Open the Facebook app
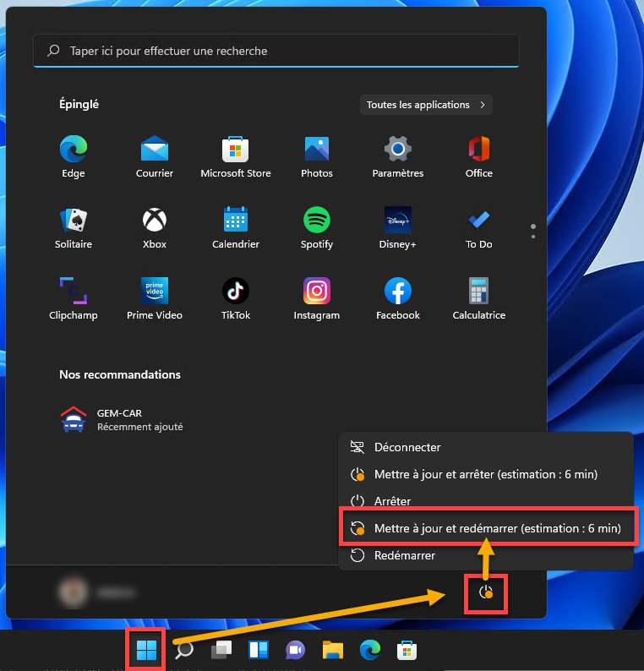 pyautogui.click(x=398, y=298)
